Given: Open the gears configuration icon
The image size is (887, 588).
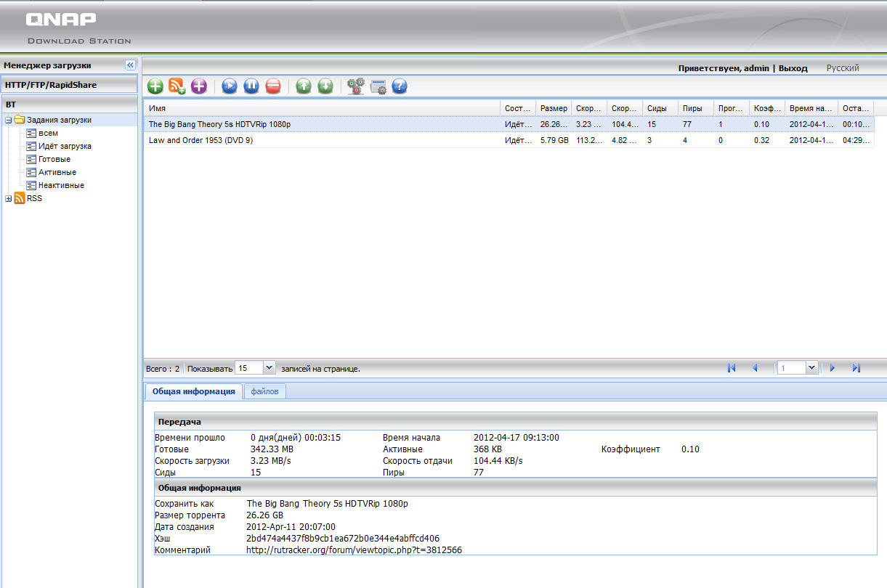Looking at the screenshot, I should click(x=356, y=86).
